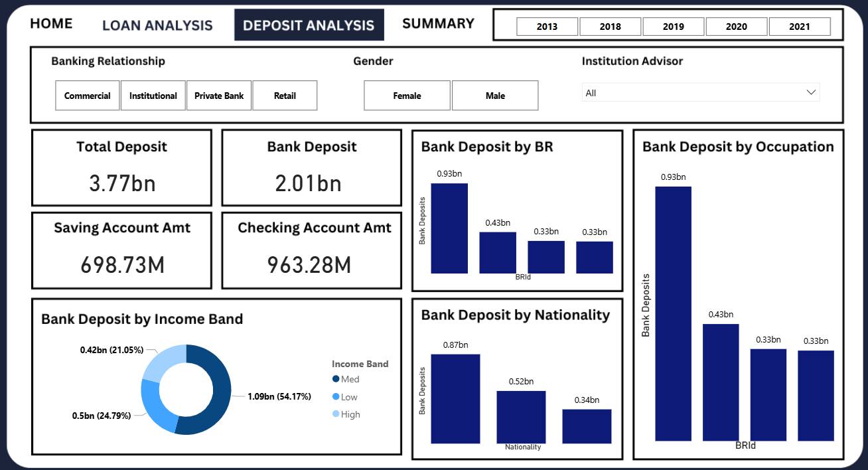
Task: Toggle the Male gender filter
Action: (495, 96)
